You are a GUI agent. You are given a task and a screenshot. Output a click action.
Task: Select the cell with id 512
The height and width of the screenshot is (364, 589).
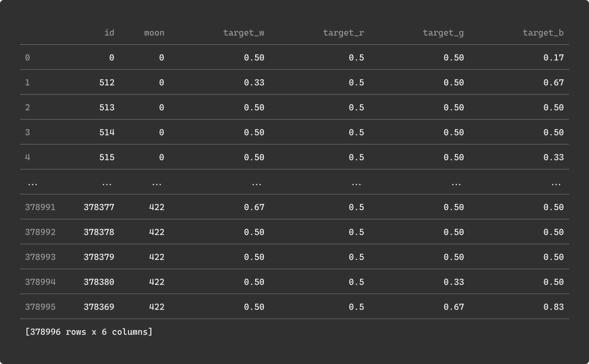(x=107, y=83)
